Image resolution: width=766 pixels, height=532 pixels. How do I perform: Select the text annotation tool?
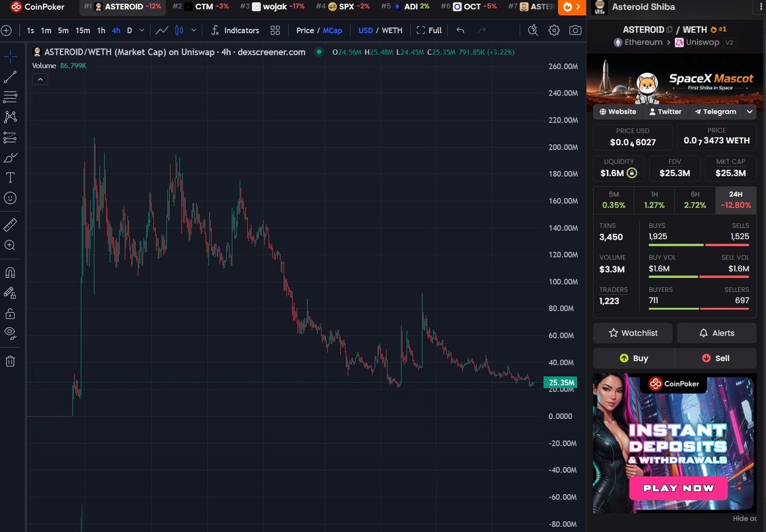coord(10,177)
